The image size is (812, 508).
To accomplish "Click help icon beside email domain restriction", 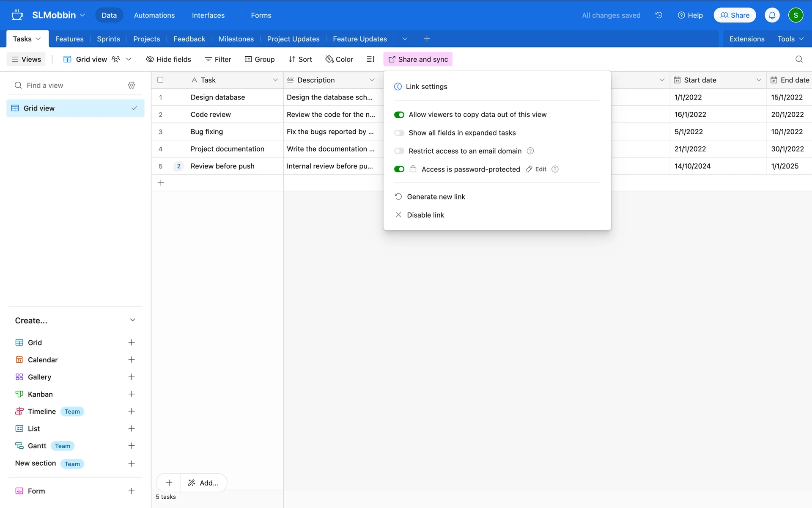I will (x=530, y=151).
